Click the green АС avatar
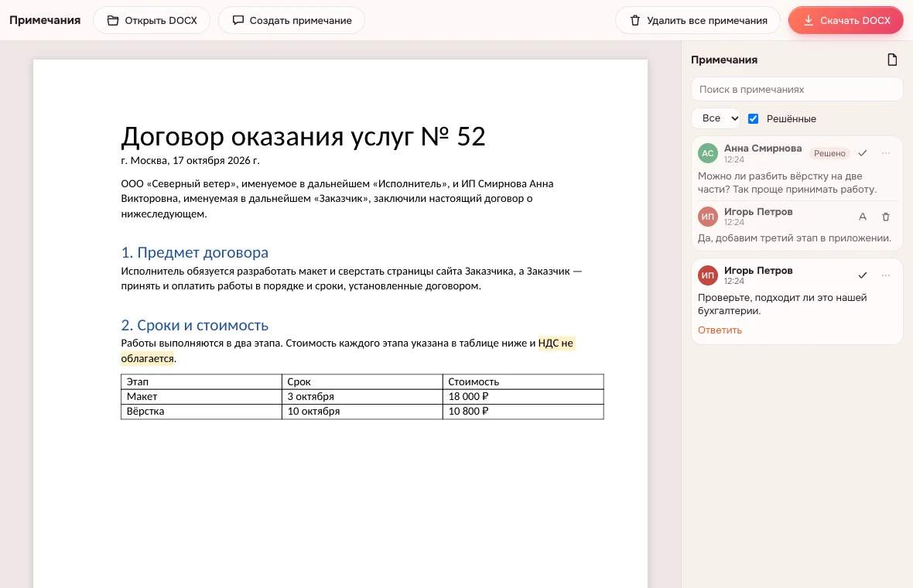The width and height of the screenshot is (913, 588). (x=707, y=154)
